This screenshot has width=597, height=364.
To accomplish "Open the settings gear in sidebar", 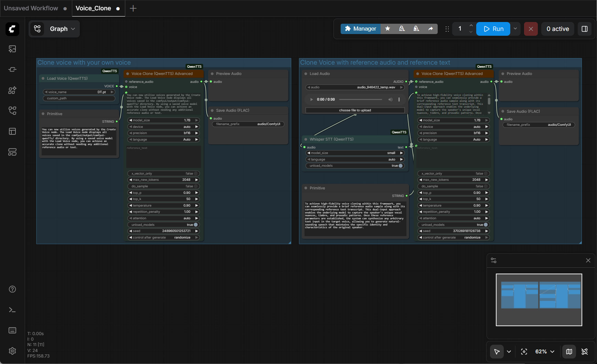I will click(x=12, y=351).
